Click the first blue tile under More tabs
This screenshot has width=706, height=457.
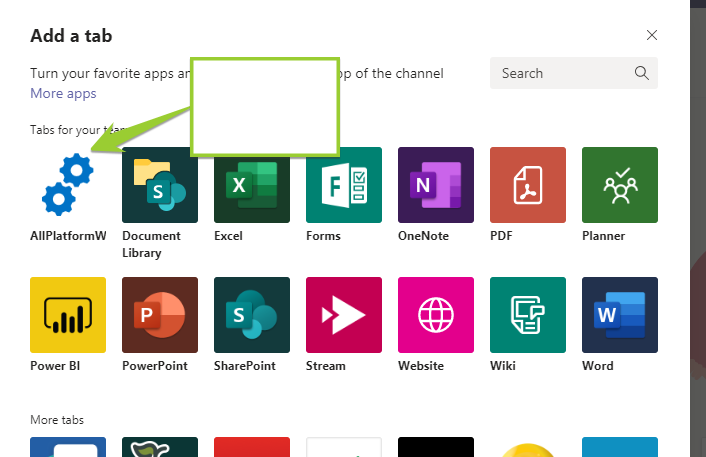(x=68, y=447)
